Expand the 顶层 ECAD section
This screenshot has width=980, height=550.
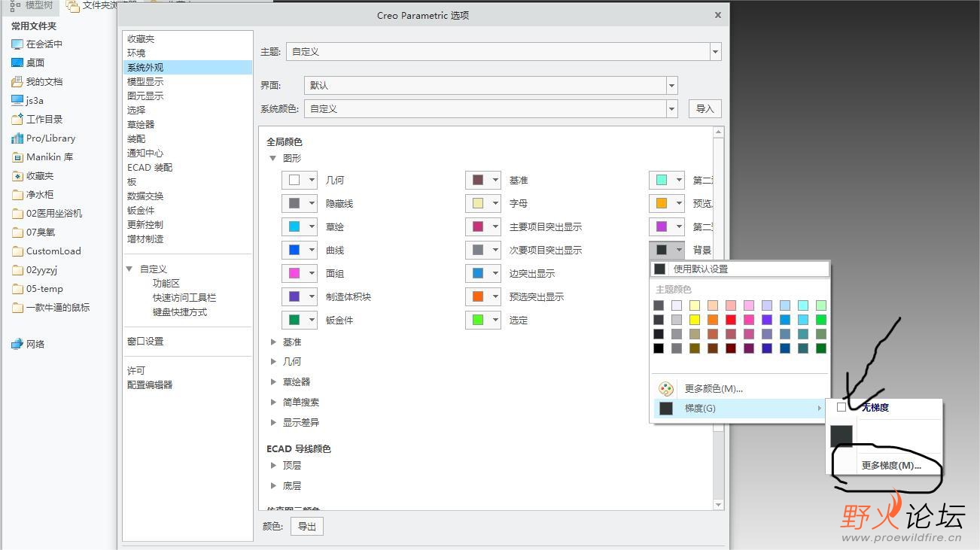[x=274, y=466]
